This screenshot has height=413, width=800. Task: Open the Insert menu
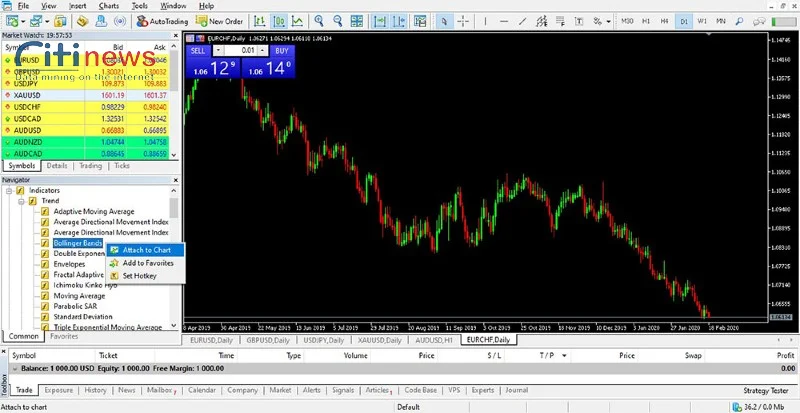coord(77,6)
